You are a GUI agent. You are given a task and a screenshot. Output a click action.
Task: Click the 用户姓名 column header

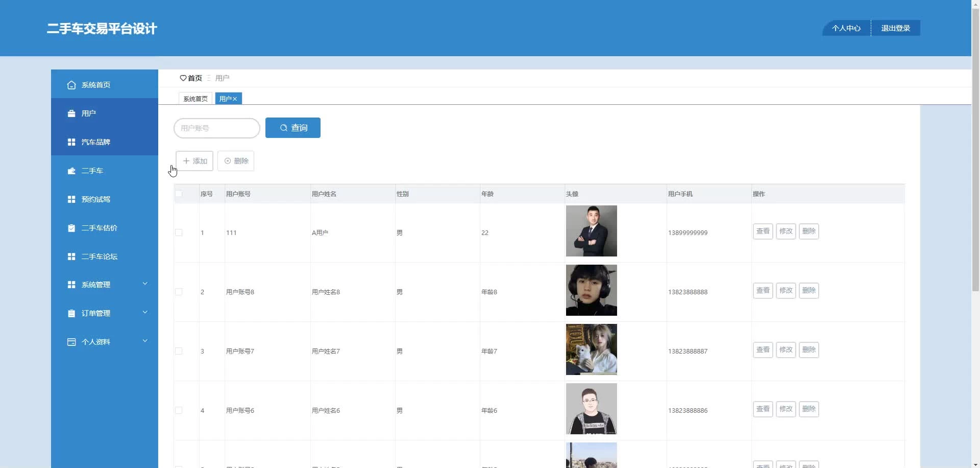(x=324, y=194)
